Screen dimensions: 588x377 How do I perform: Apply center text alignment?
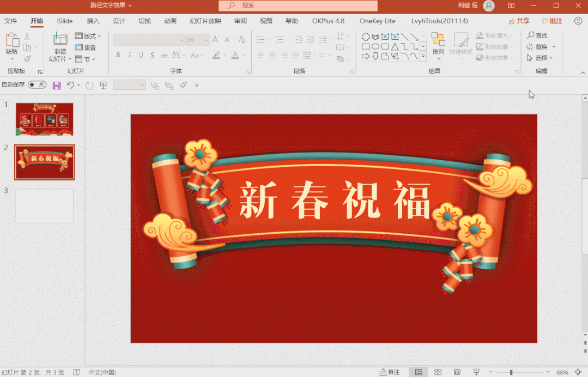click(271, 55)
